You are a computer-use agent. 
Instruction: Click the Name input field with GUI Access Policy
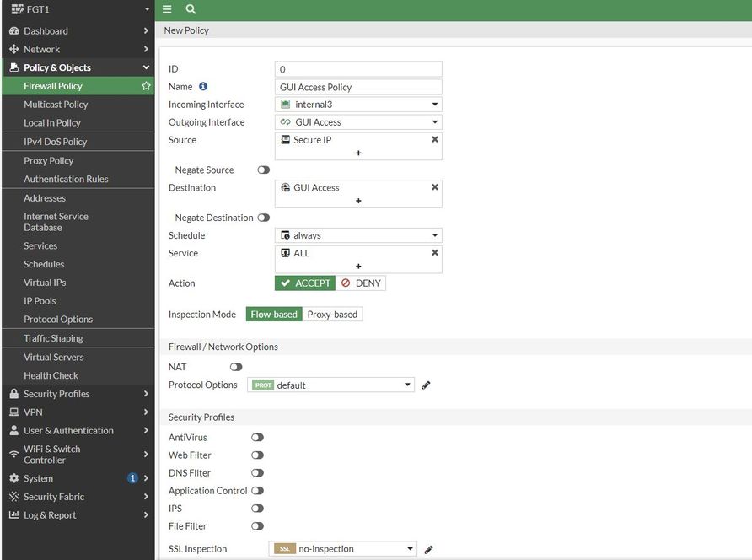pos(358,87)
